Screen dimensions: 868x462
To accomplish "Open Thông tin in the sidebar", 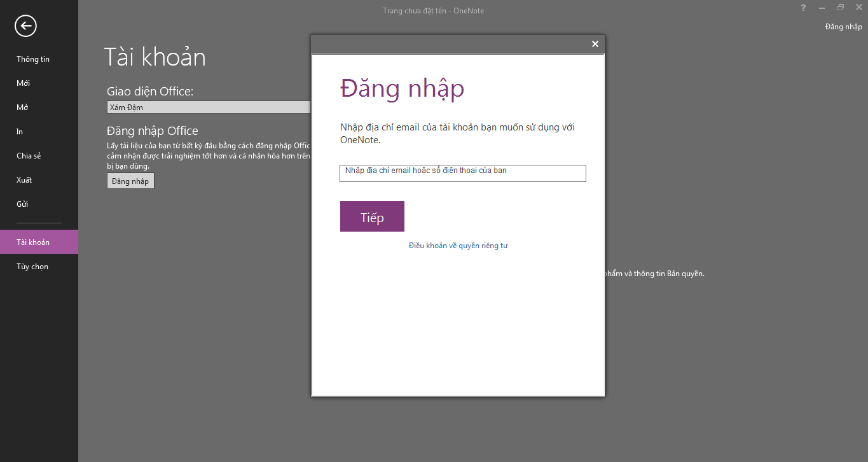I will coord(33,59).
